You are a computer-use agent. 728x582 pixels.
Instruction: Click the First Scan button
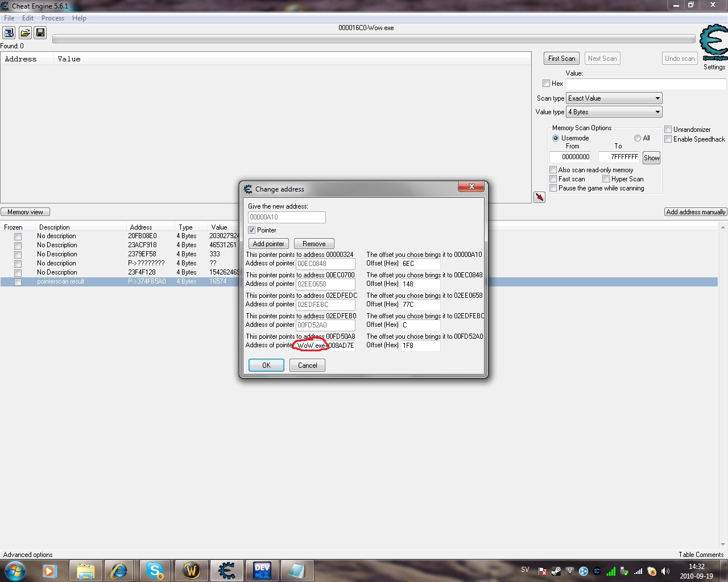(x=561, y=58)
